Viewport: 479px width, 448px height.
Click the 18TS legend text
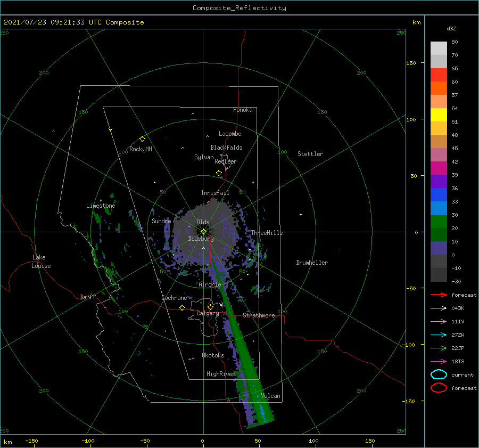click(x=458, y=362)
